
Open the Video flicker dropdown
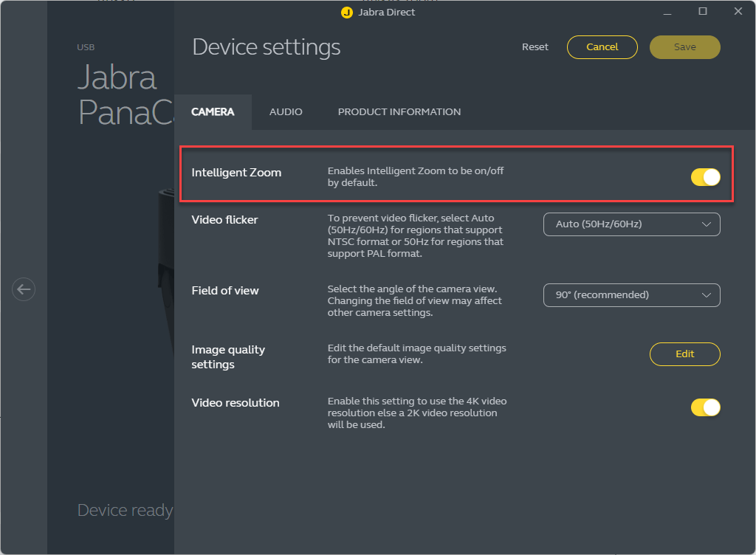[631, 224]
